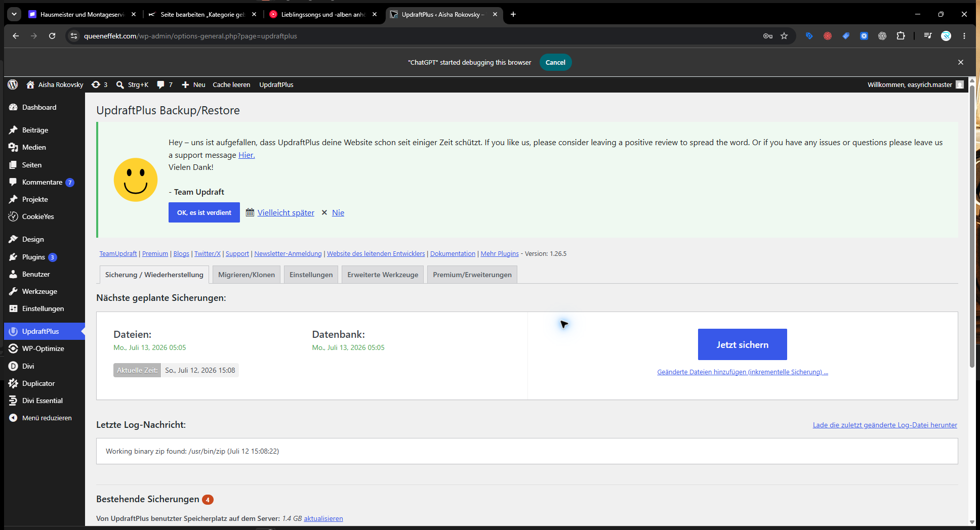The height and width of the screenshot is (530, 980).
Task: Open the Newsletter-Anmeldung link
Action: click(x=288, y=253)
